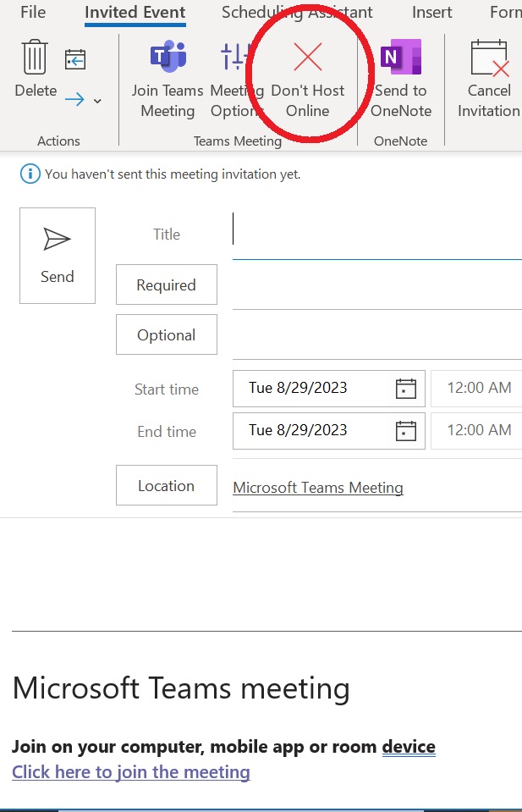Screen dimensions: 522x812
Task: Click the Required attendees input field
Action: pos(377,285)
